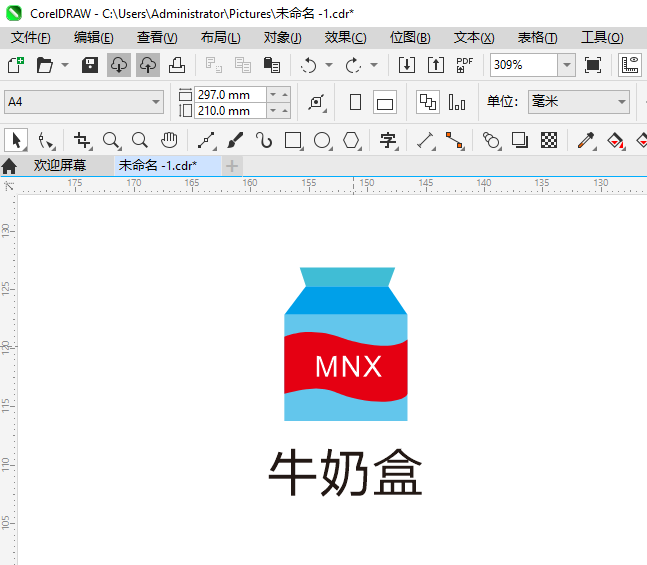
Task: Click the cloud upload icon
Action: tap(148, 65)
